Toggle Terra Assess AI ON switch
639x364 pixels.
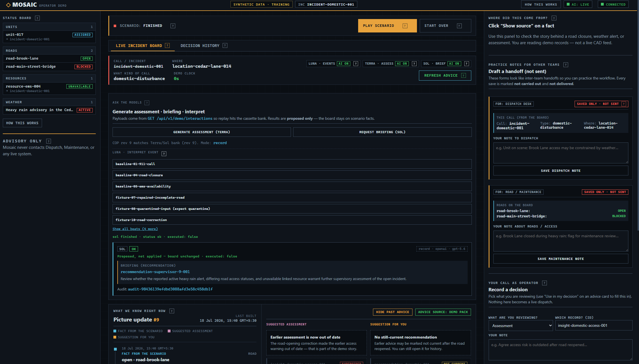402,64
